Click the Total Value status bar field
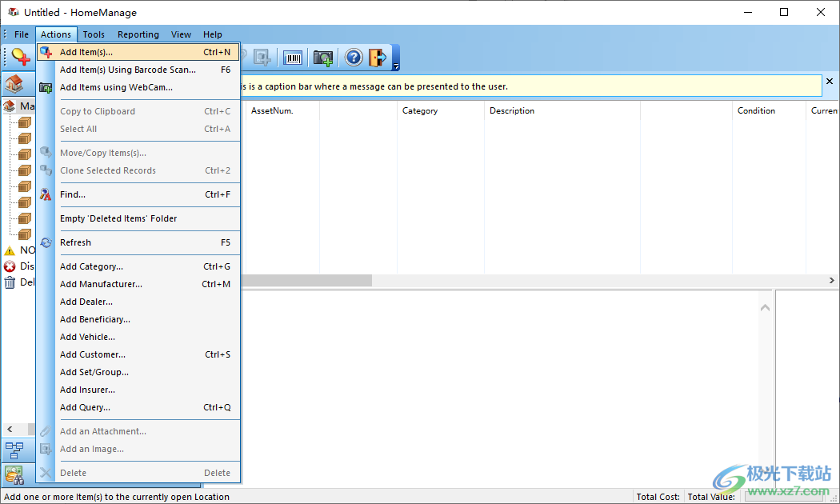 coord(711,497)
